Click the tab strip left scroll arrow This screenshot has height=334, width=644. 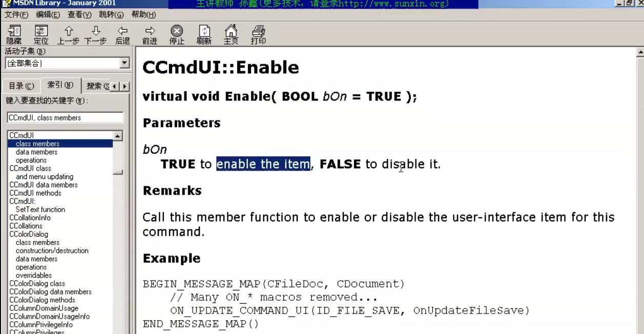115,86
